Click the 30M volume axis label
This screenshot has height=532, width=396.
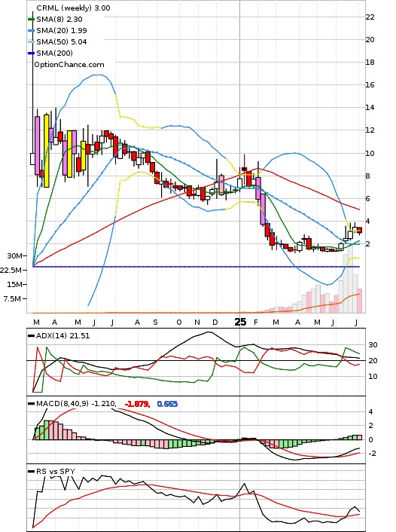click(15, 255)
